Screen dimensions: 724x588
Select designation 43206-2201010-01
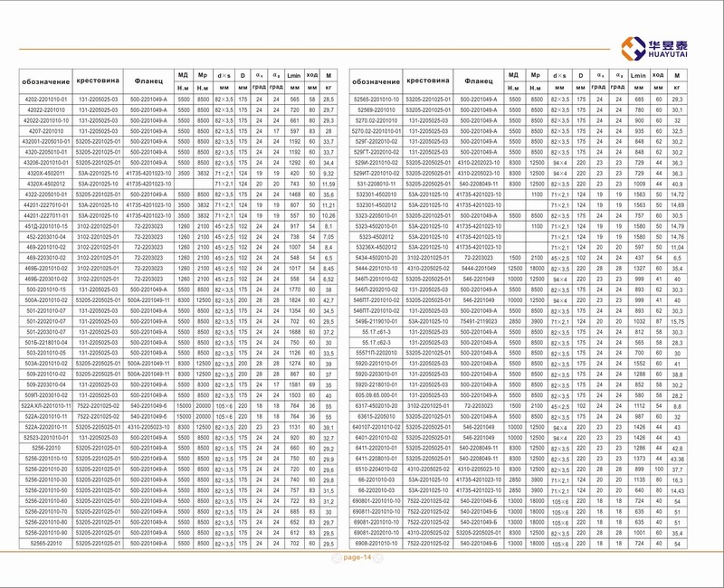pyautogui.click(x=46, y=163)
